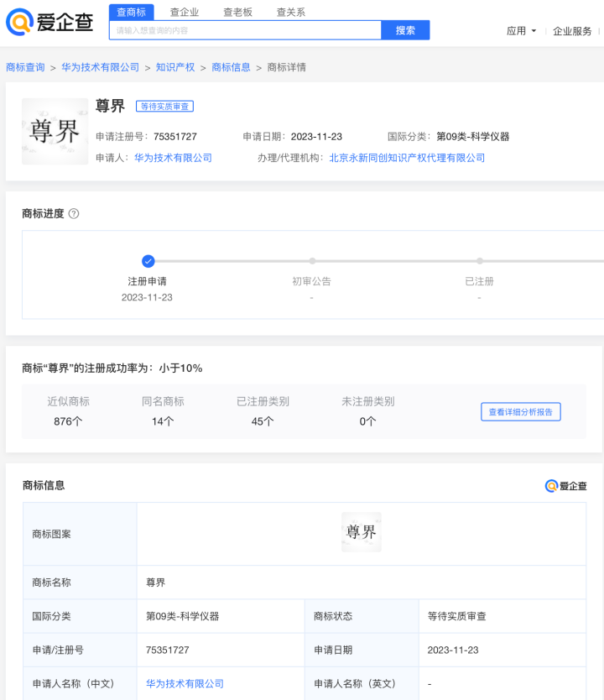
Task: Click the 未注册类别 0个 count
Action: 368,421
